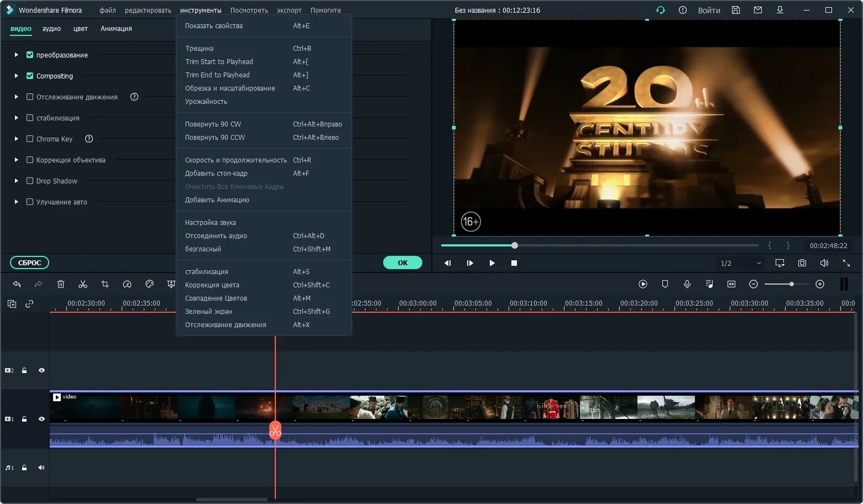Record voiceover with microphone icon
863x504 pixels.
coord(687,284)
